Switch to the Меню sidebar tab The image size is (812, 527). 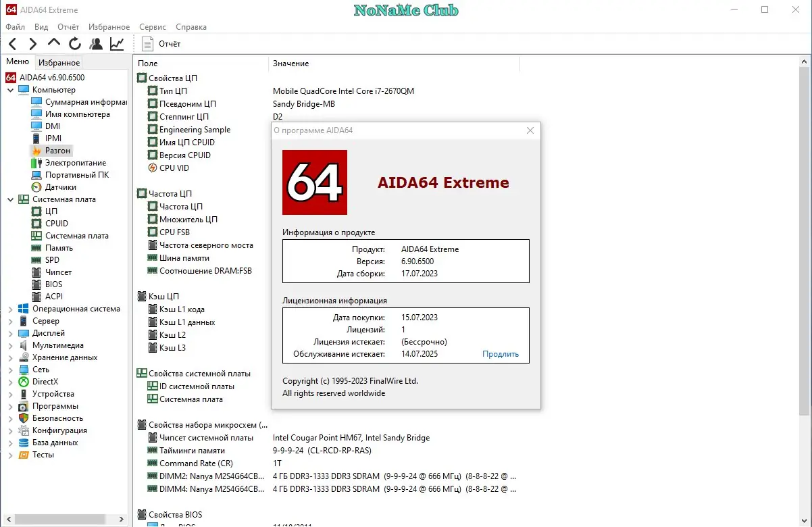(18, 61)
